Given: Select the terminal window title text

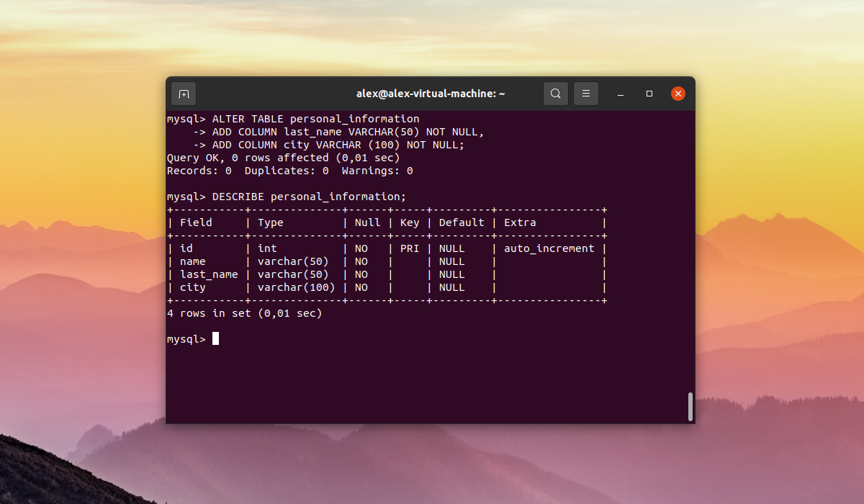Looking at the screenshot, I should click(431, 94).
